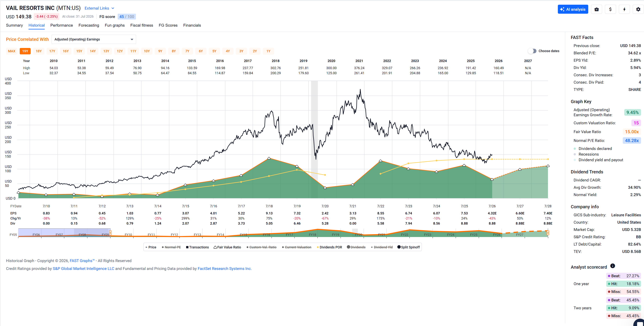Select the MAX time range
644x326 pixels.
coord(11,51)
